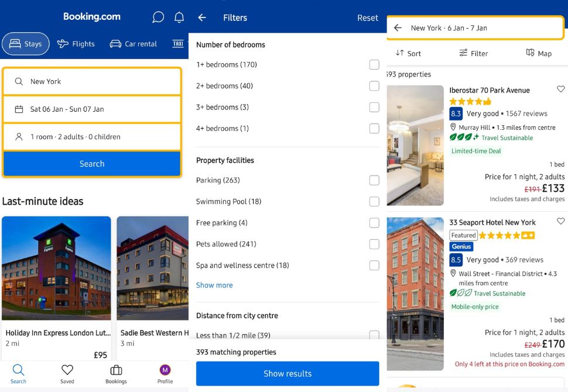Switch to the Car rental tab
The height and width of the screenshot is (392, 568).
pos(134,44)
